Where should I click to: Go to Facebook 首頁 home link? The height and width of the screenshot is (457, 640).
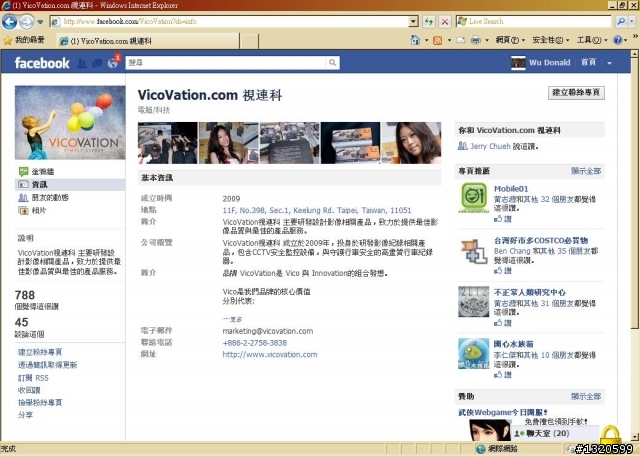pos(589,62)
